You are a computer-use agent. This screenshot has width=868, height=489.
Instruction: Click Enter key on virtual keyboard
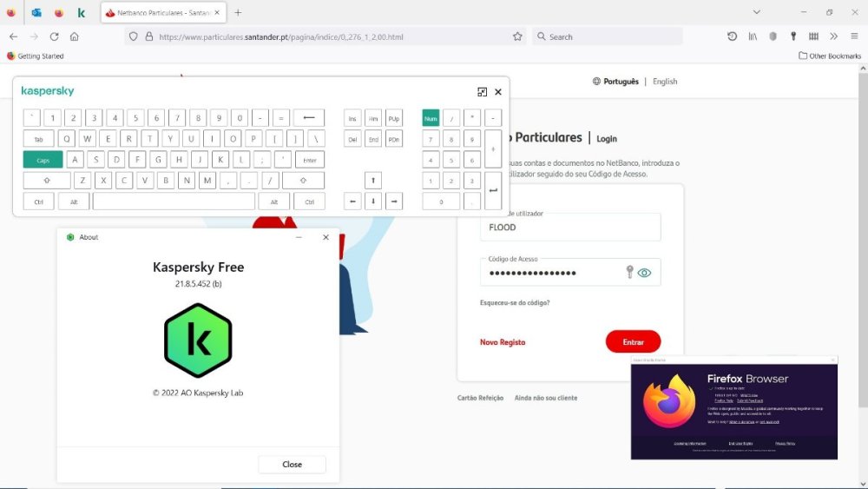pos(310,160)
